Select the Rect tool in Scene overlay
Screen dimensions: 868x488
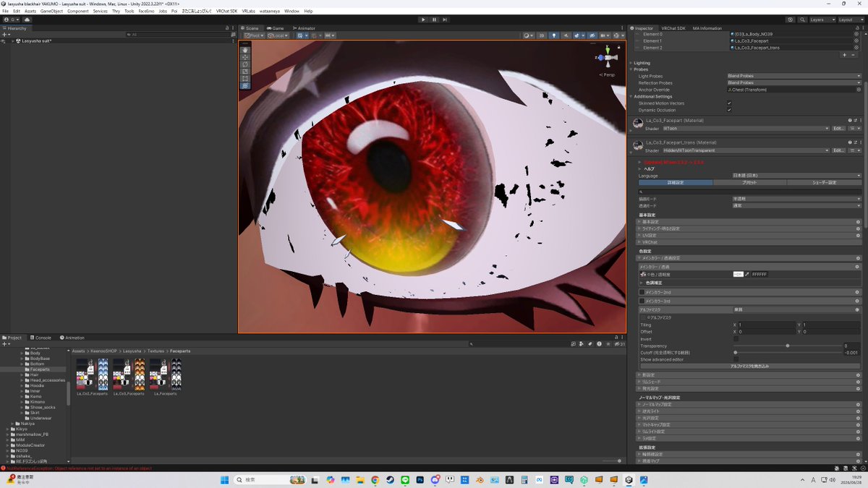245,78
